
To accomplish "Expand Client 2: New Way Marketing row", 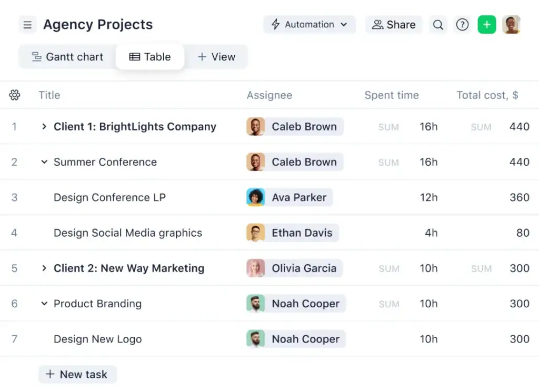I will click(x=44, y=268).
